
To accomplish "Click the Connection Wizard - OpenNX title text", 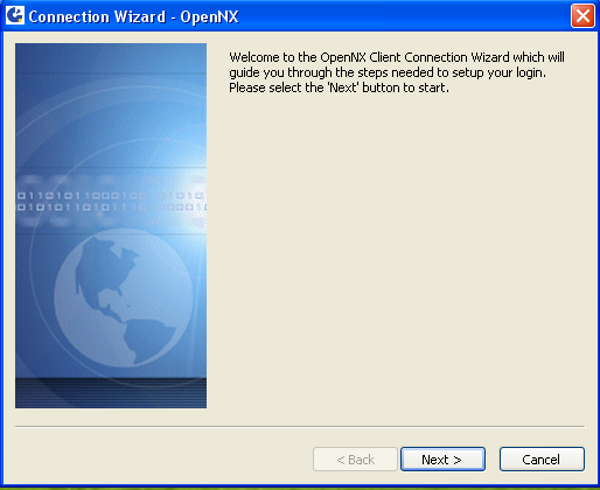I will pos(134,17).
